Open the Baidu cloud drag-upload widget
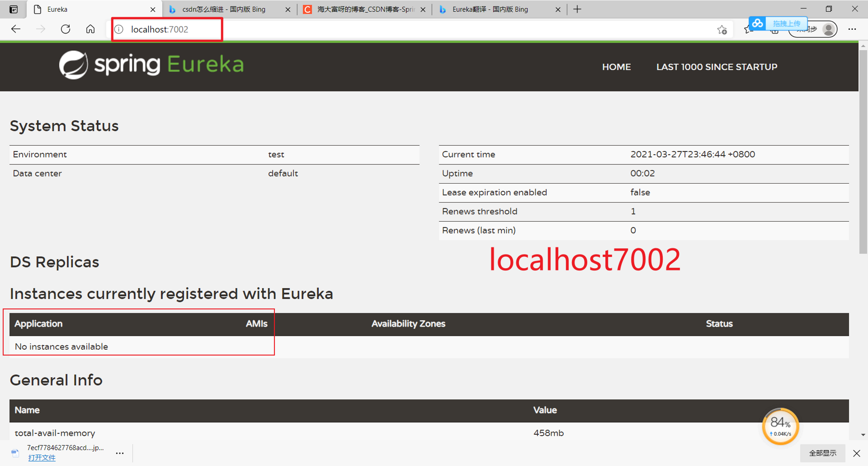 (778, 23)
